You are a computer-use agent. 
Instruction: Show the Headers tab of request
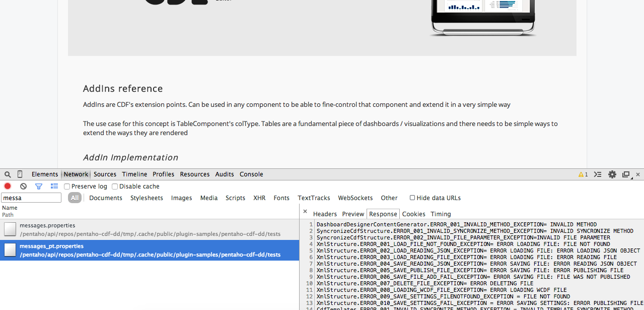[325, 214]
